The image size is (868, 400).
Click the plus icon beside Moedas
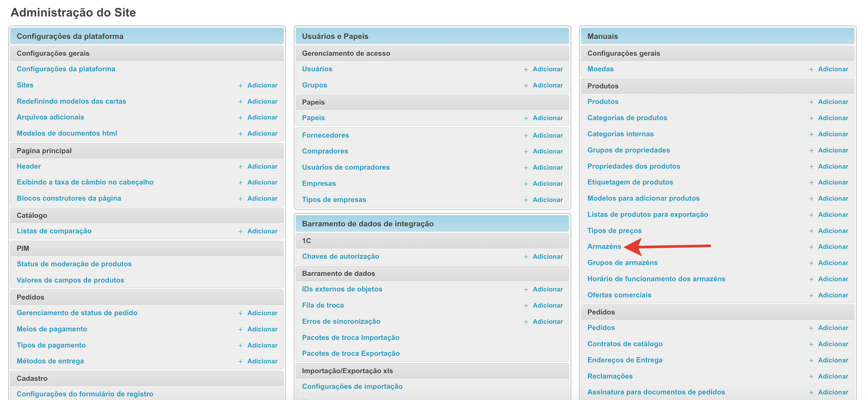(x=811, y=69)
